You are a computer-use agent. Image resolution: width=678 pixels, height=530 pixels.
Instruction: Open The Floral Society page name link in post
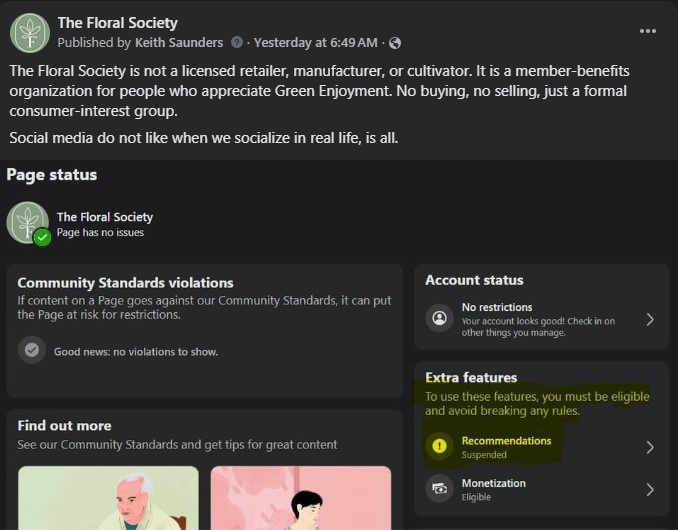118,23
